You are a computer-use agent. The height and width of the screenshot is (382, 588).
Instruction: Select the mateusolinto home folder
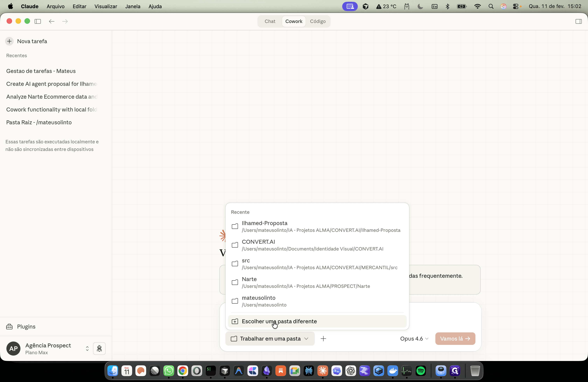(317, 301)
